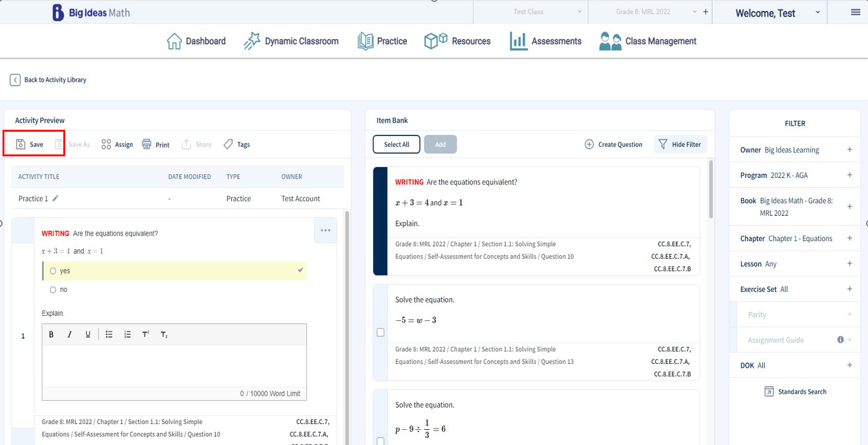This screenshot has width=868, height=445.
Task: Click the 'DATE MODIFIED' column header
Action: tap(189, 177)
